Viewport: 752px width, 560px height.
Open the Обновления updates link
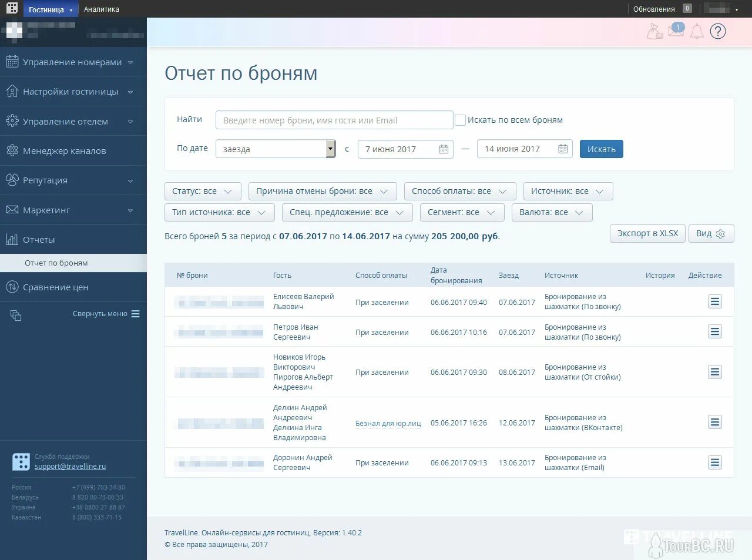(x=654, y=9)
